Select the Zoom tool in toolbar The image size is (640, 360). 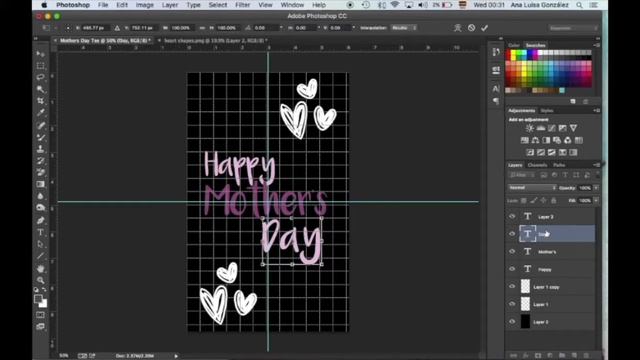40,280
